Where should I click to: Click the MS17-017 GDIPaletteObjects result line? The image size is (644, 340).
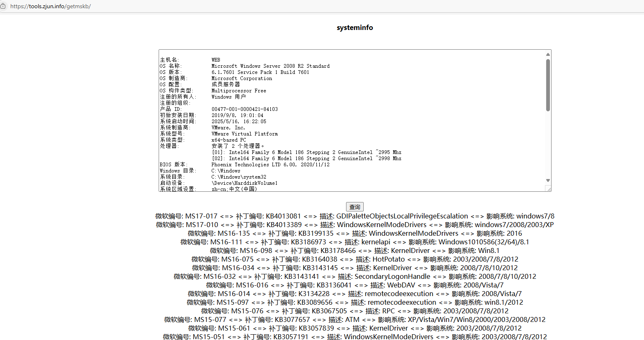[x=354, y=216]
